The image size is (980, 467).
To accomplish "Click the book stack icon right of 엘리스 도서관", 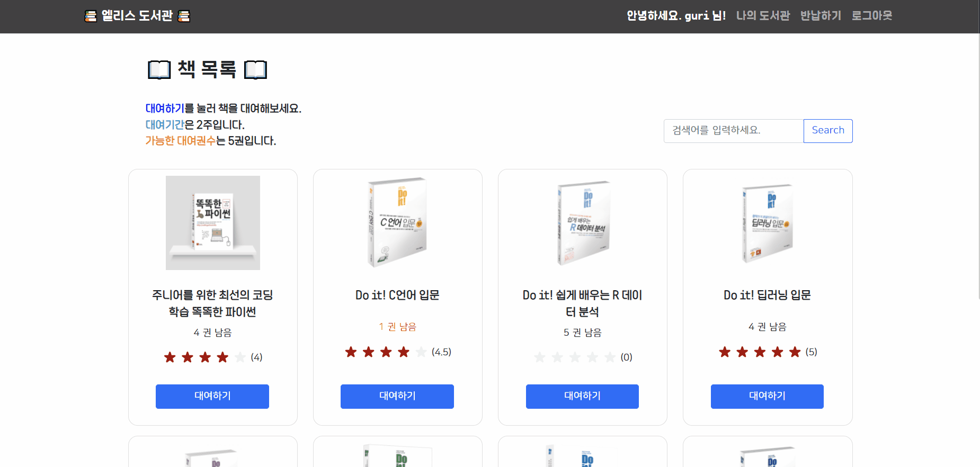I will coord(184,16).
